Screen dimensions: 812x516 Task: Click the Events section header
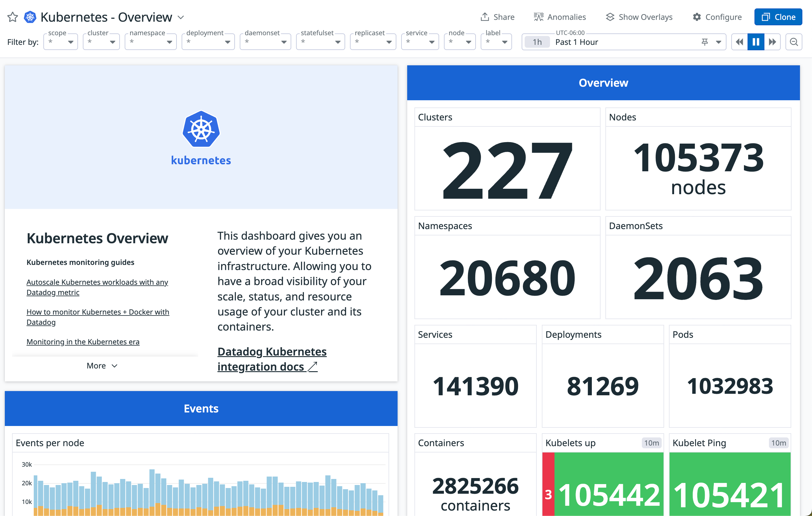[201, 409]
